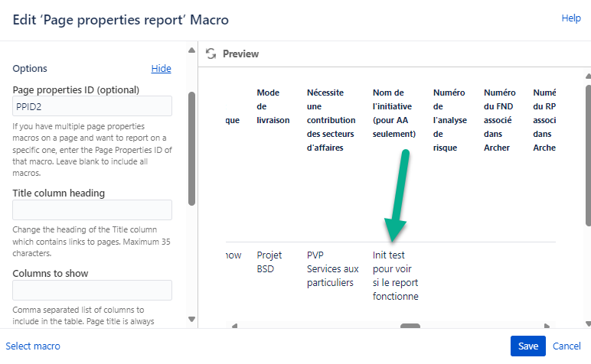The height and width of the screenshot is (364, 591).
Task: Click the preview vertical scrollbar thumb
Action: click(x=589, y=155)
